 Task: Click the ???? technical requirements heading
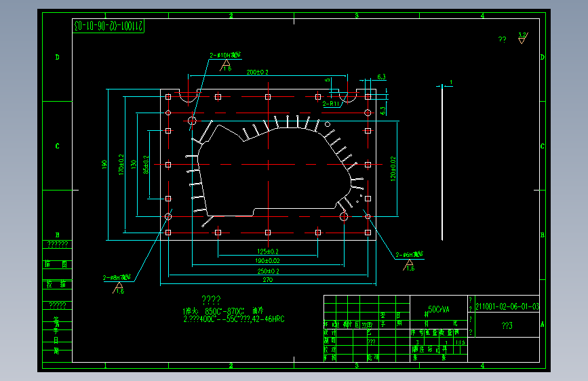pos(211,300)
